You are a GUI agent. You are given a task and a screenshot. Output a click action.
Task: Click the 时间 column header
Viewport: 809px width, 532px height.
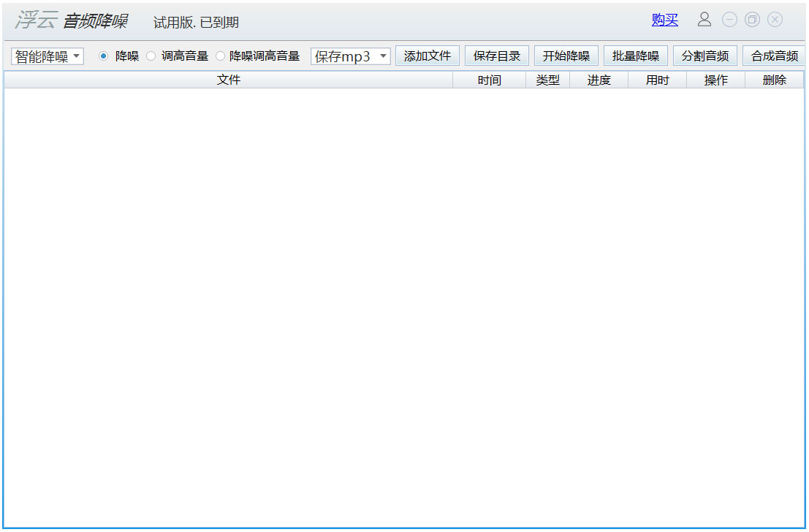pos(489,80)
